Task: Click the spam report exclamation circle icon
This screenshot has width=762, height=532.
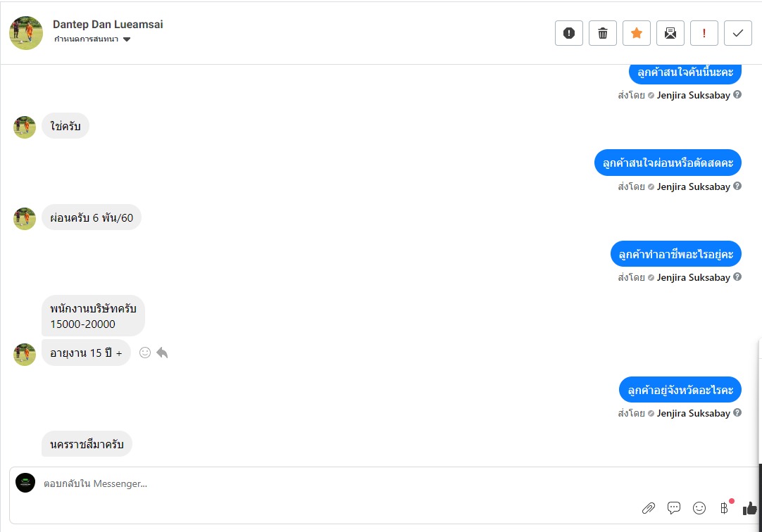Action: tap(568, 33)
